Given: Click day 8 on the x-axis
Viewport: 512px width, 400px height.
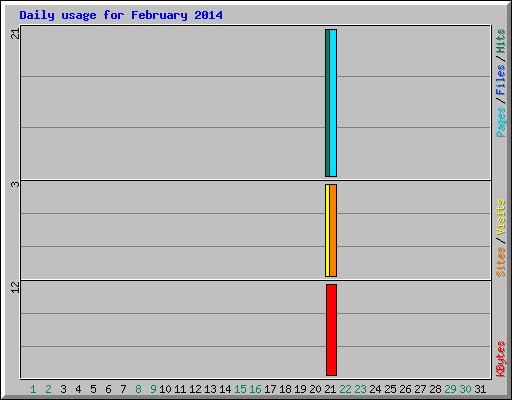Looking at the screenshot, I should 138,389.
